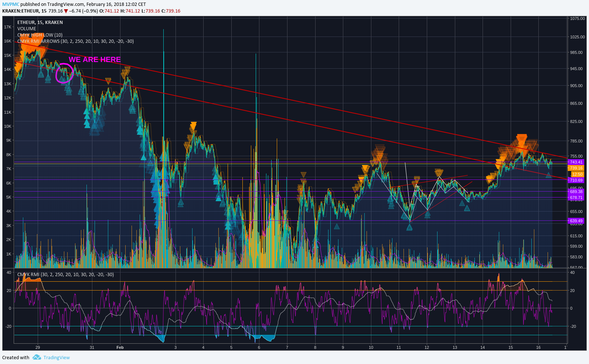Click the 1K volume axis label
The width and height of the screenshot is (589, 364).
tap(8, 254)
